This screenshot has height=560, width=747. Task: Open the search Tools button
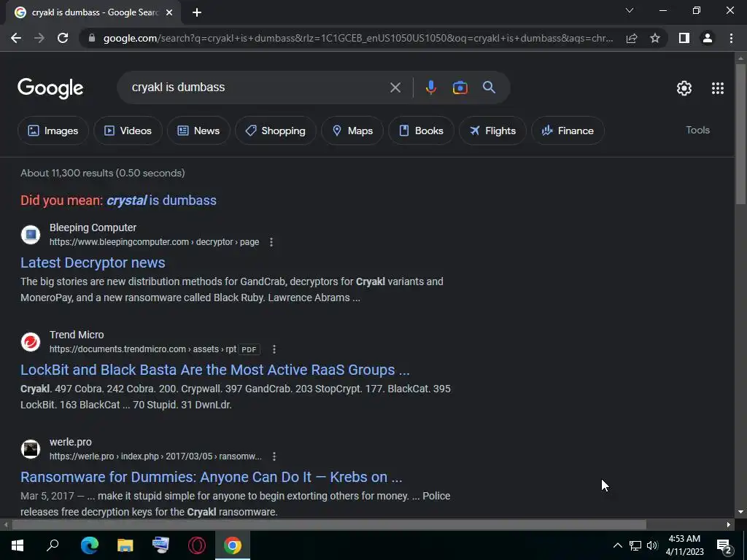(x=697, y=130)
